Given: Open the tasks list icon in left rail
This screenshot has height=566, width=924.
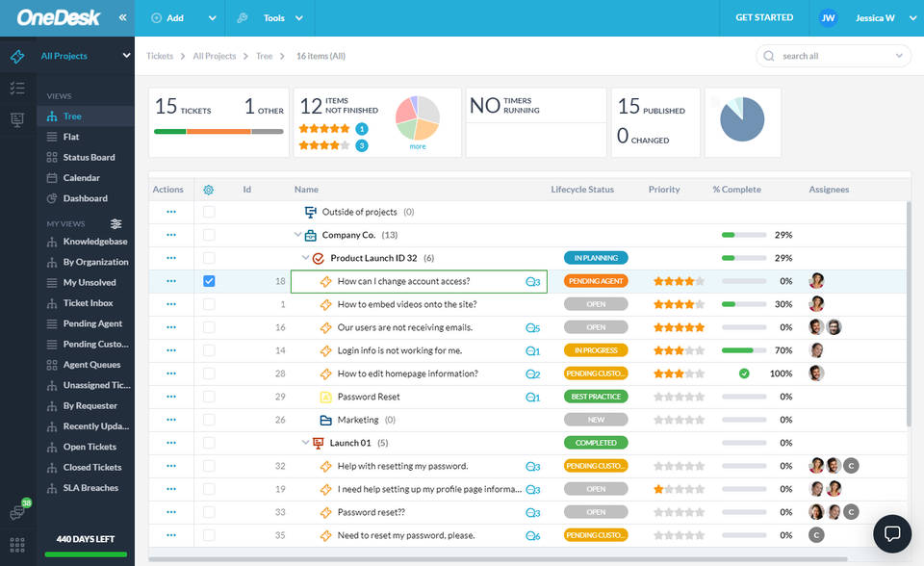Looking at the screenshot, I should [x=17, y=89].
